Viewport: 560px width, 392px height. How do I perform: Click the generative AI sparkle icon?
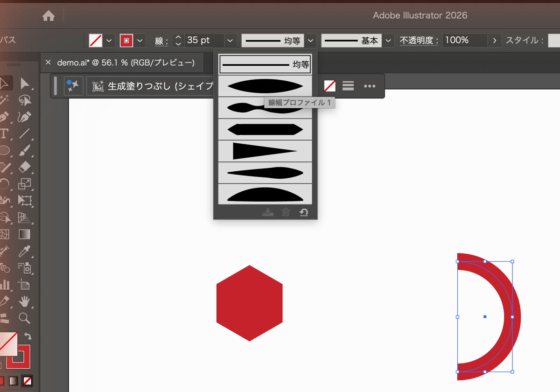pos(73,86)
